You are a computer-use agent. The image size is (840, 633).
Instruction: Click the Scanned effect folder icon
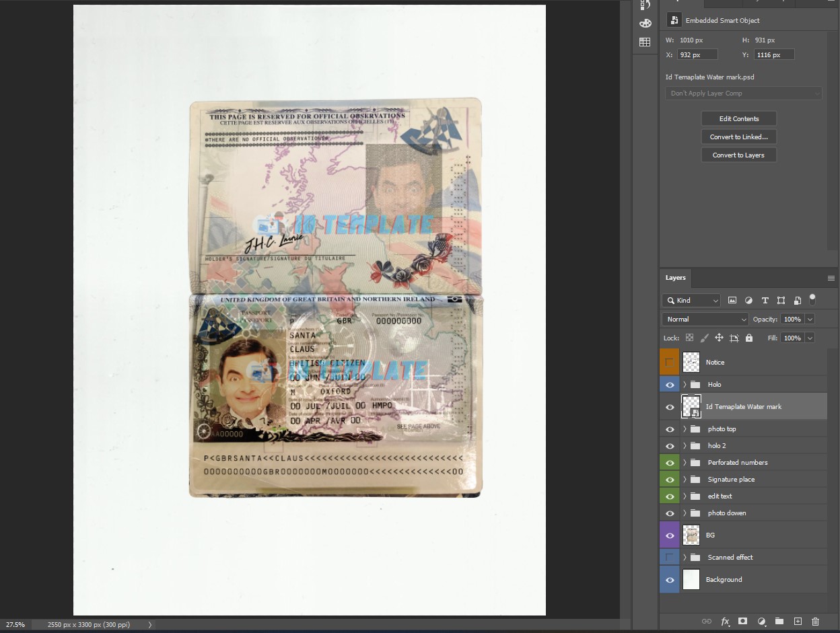click(x=695, y=558)
